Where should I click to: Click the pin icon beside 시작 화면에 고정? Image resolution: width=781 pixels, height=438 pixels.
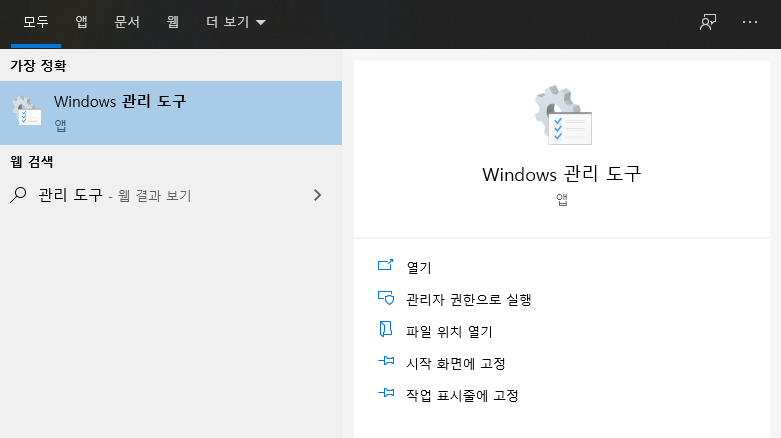coord(386,361)
